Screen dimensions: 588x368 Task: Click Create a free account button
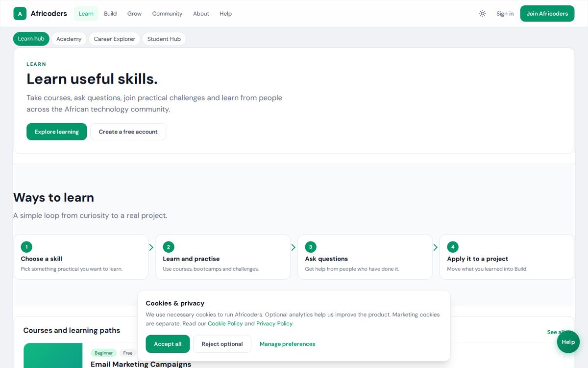(x=128, y=131)
